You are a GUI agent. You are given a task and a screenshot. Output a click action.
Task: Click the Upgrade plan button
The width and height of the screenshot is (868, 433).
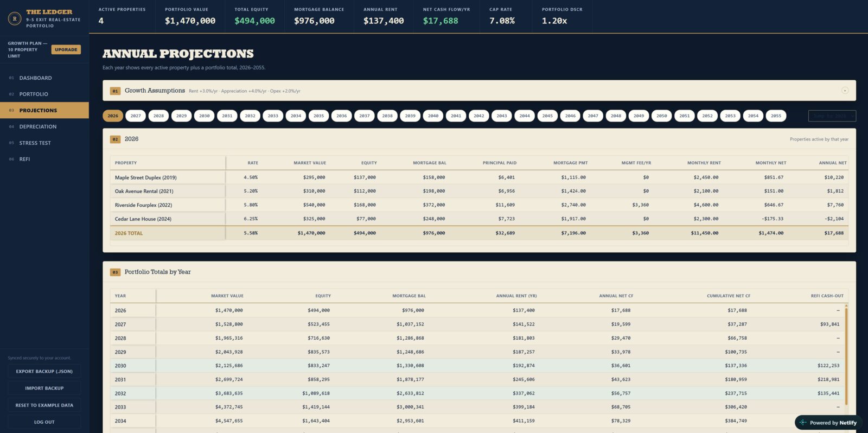pyautogui.click(x=66, y=49)
